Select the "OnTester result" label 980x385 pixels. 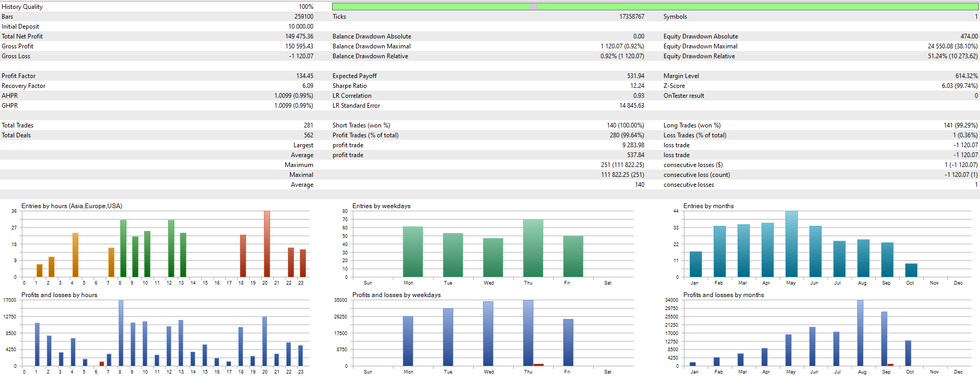coord(684,96)
